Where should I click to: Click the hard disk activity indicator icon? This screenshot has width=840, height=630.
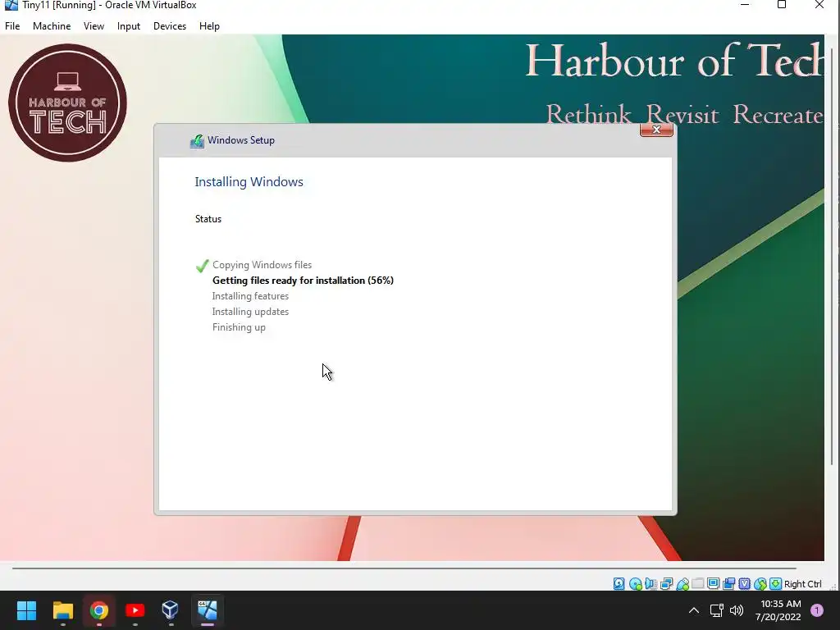[x=619, y=584]
